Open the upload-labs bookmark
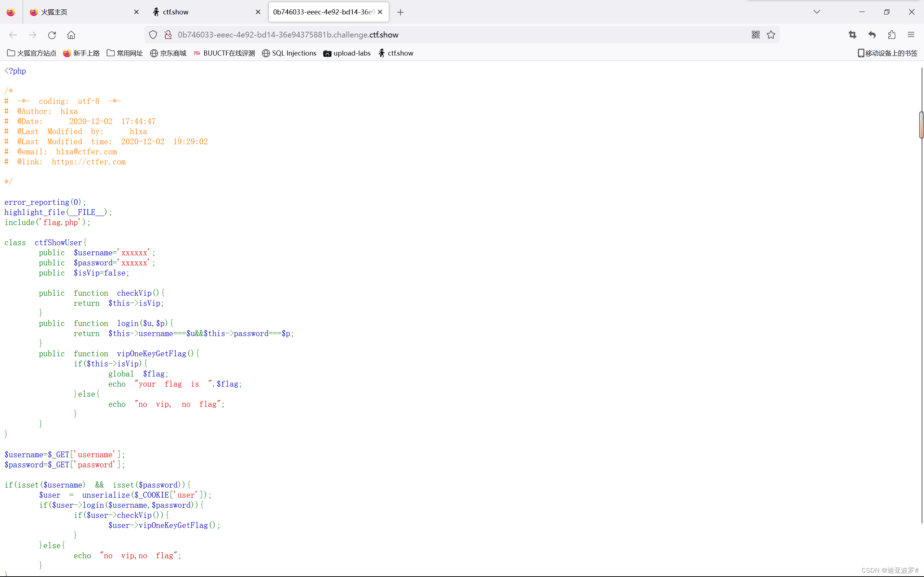 (346, 53)
